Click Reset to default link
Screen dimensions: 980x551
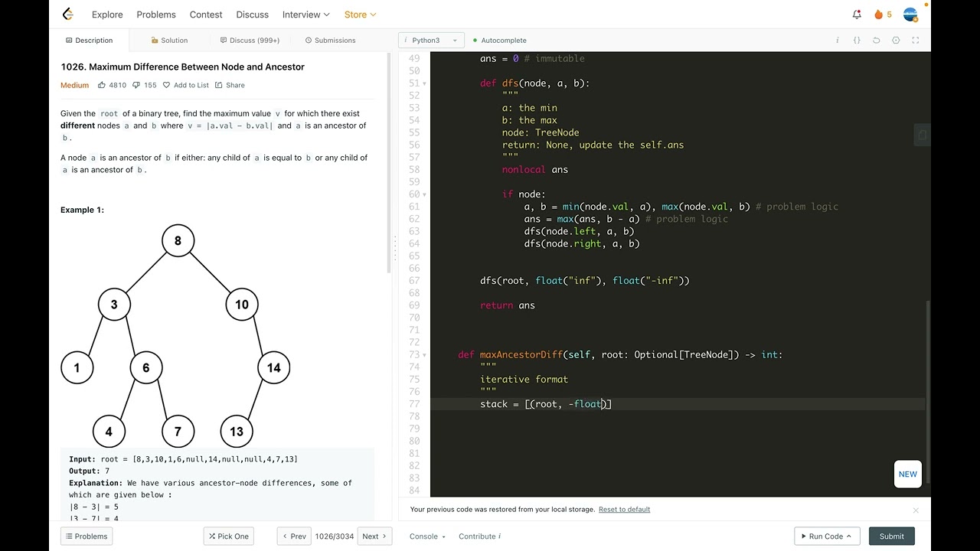pyautogui.click(x=624, y=510)
